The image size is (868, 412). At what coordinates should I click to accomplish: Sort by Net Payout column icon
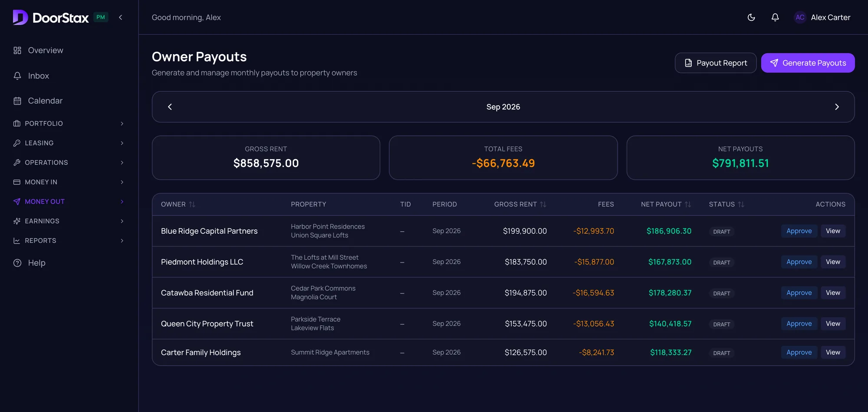coord(688,204)
